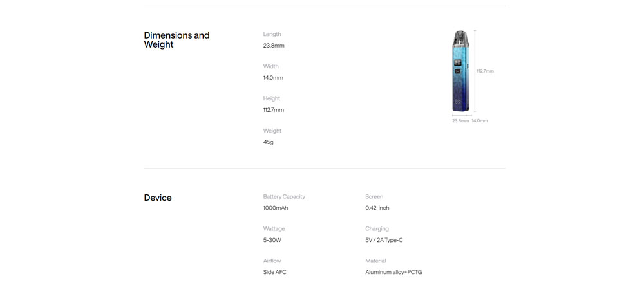
Task: Click the Material specification label
Action: 375,261
